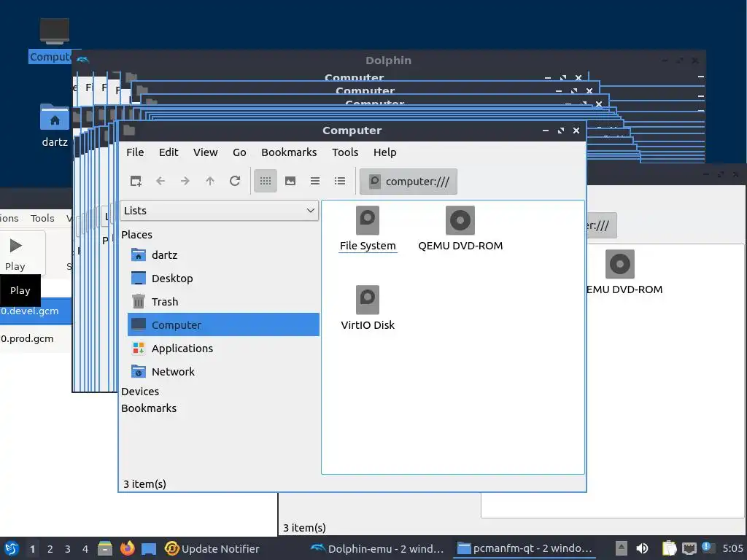The image size is (747, 560).
Task: Open the File menu
Action: [x=135, y=152]
